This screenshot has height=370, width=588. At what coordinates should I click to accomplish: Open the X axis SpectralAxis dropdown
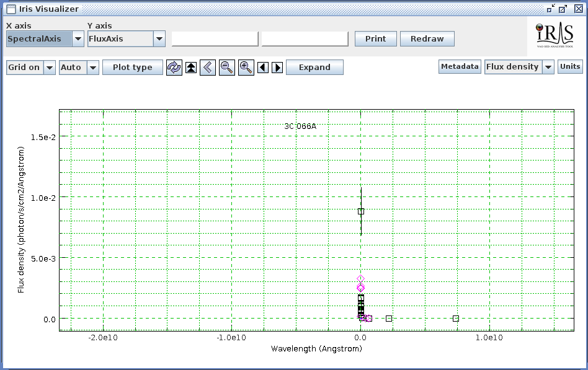78,38
